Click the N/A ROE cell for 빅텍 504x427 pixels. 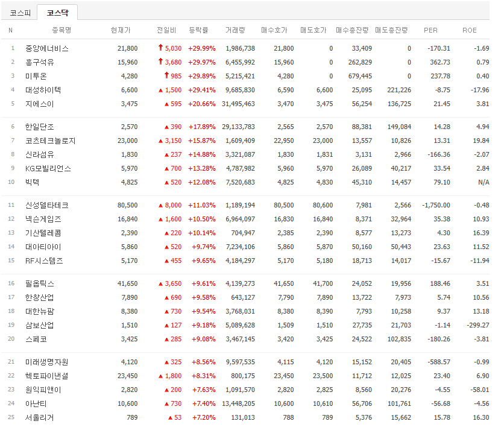pos(484,182)
